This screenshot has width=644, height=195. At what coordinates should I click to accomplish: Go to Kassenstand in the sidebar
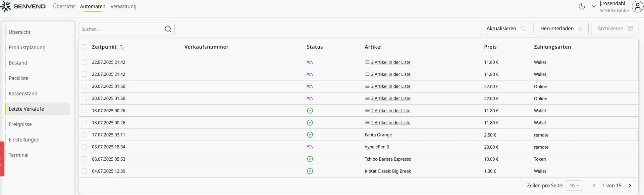click(38, 93)
